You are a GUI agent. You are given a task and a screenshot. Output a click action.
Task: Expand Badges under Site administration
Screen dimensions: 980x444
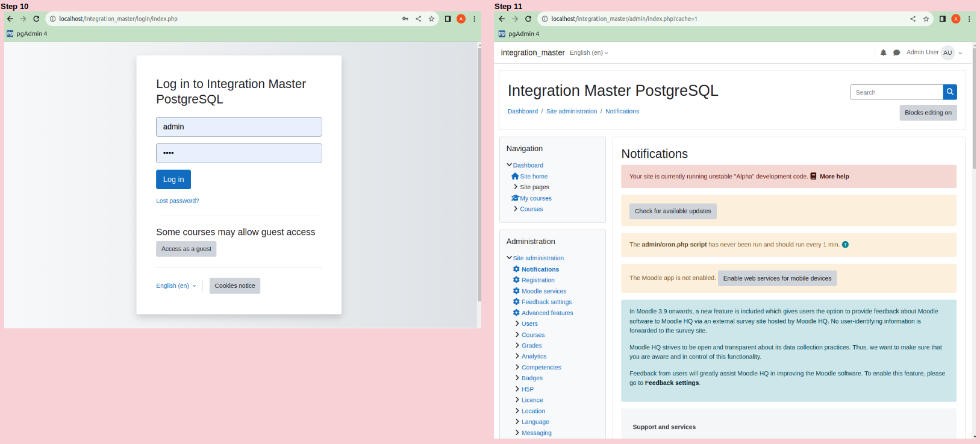point(517,378)
